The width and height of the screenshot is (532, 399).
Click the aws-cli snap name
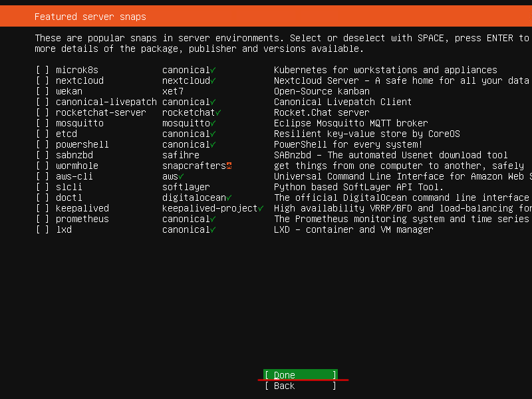74,176
